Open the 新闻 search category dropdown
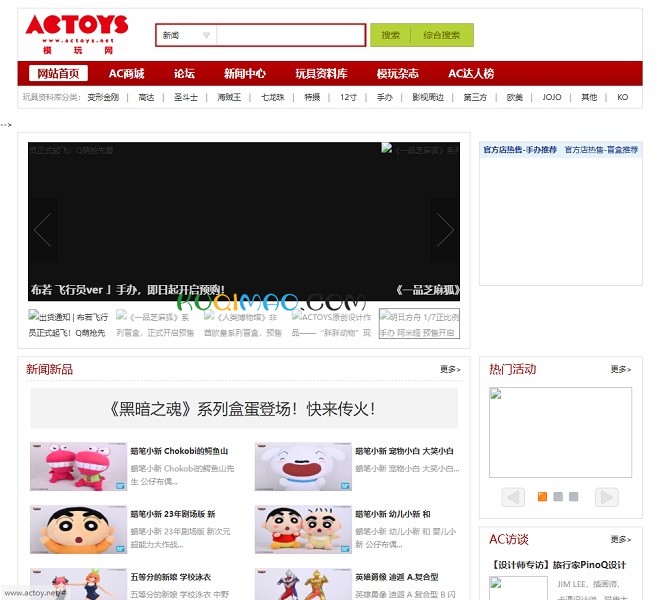 [186, 35]
